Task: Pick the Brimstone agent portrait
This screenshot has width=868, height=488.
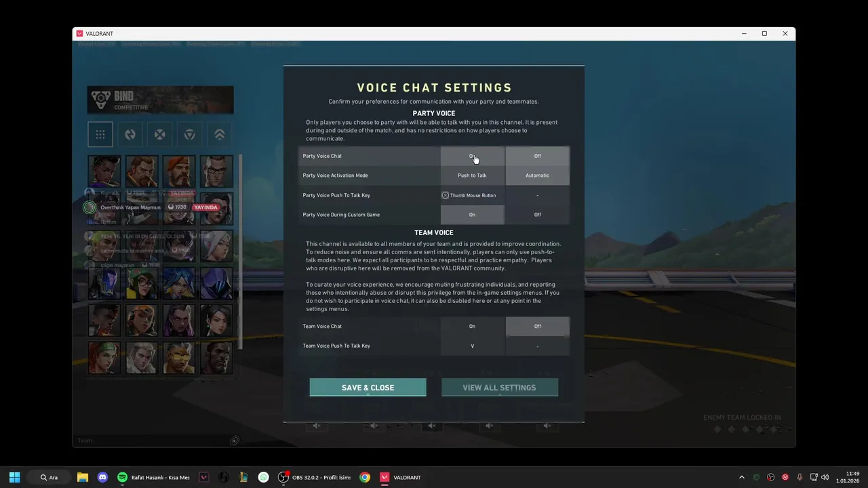Action: pos(179,171)
